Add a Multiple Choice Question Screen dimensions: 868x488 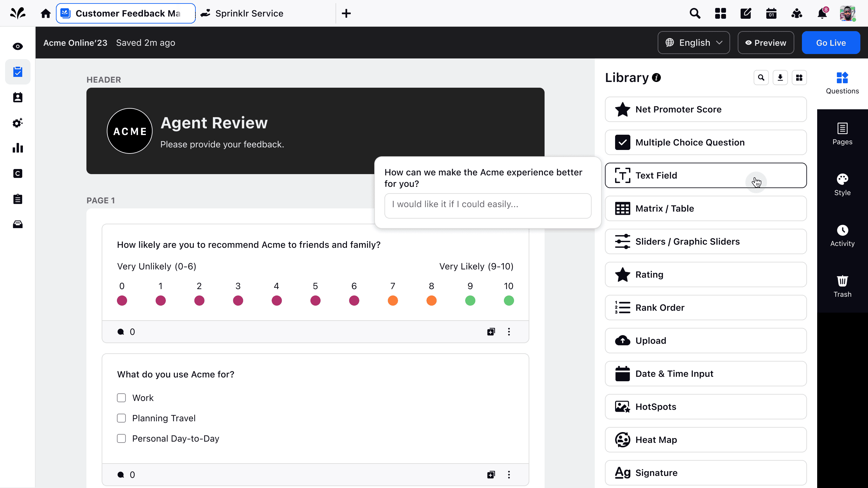[x=706, y=142]
